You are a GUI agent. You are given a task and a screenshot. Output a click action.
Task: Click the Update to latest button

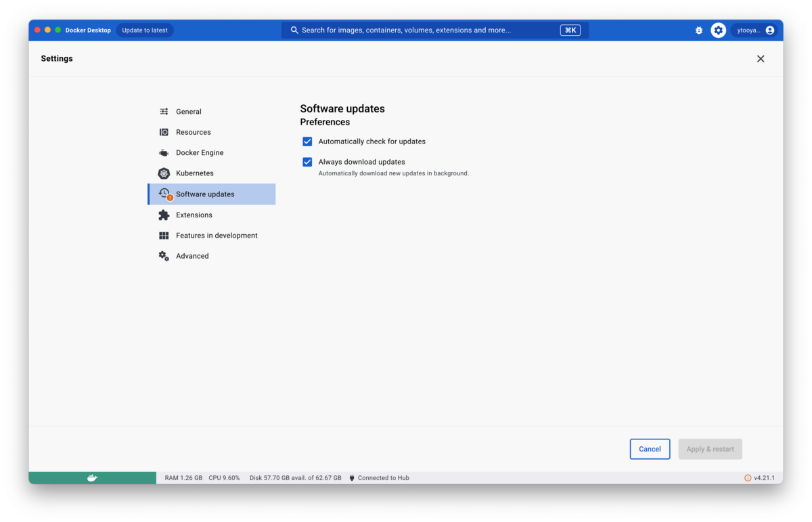click(145, 30)
